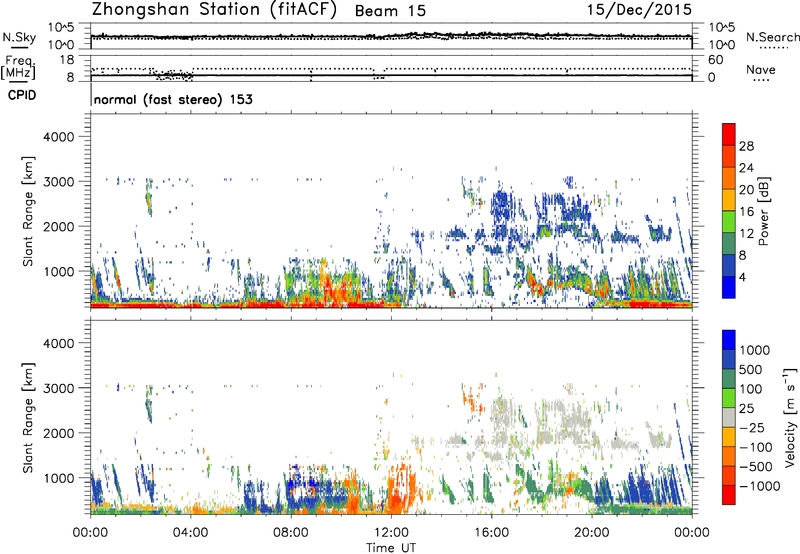800x554 pixels.
Task: Click the '-1000' tick on Velocity colorbar
Action: pyautogui.click(x=759, y=486)
